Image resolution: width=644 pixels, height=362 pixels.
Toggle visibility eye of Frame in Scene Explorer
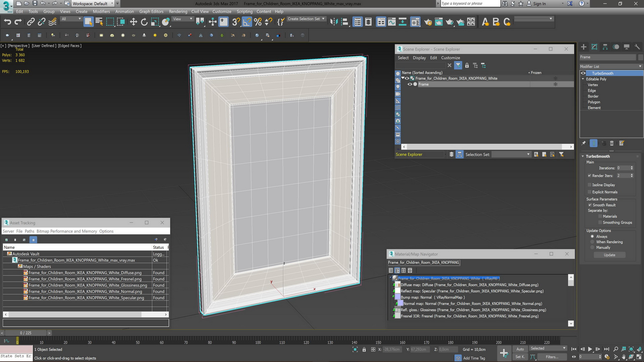[410, 84]
